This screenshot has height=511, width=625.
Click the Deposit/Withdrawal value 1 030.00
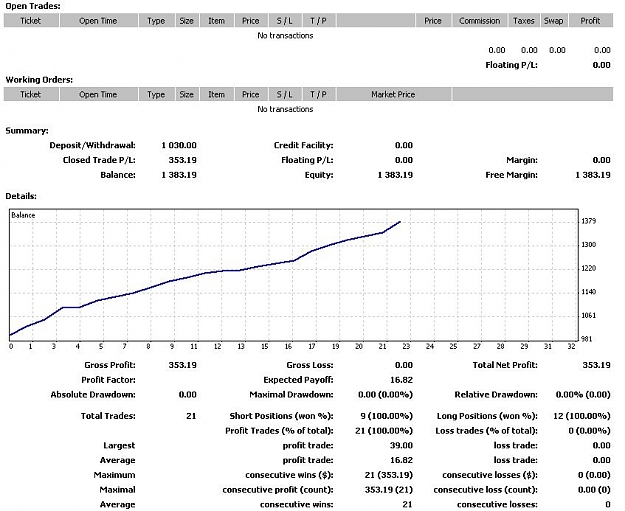[x=179, y=145]
